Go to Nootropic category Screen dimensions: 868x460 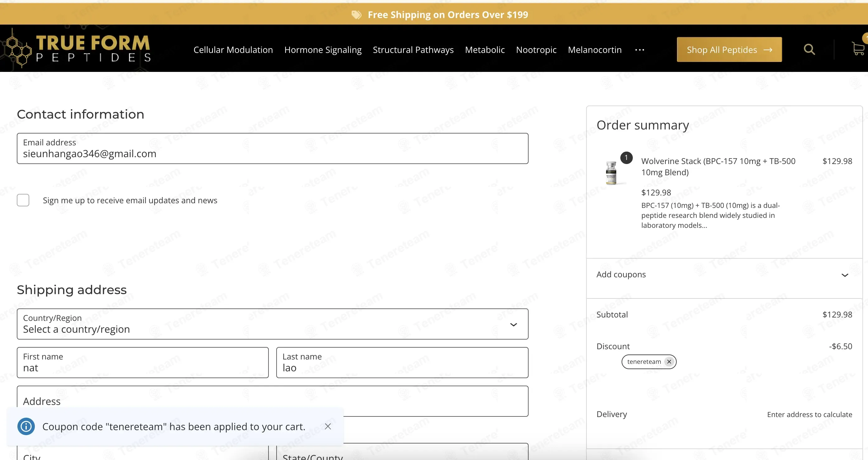536,50
